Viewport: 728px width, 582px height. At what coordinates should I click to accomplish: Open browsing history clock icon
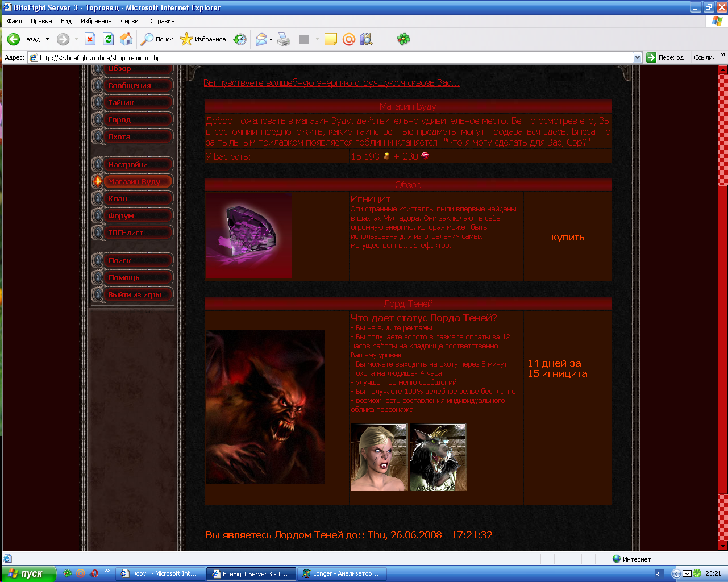240,39
